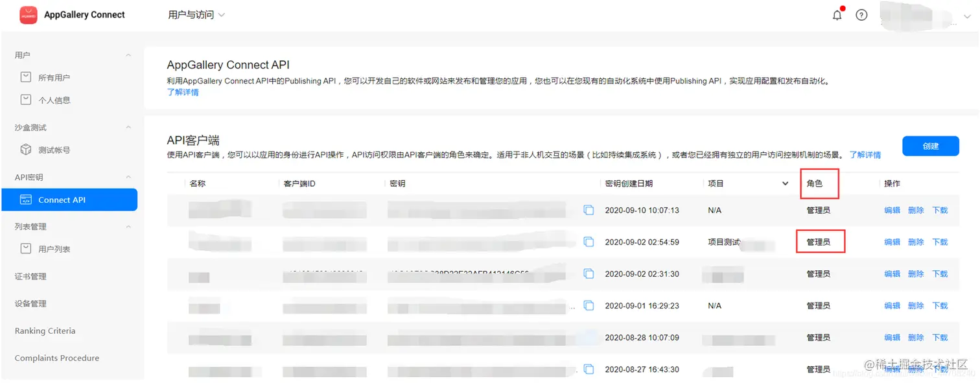The image size is (980, 383).
Task: Click the 名称 column header
Action: pyautogui.click(x=198, y=183)
